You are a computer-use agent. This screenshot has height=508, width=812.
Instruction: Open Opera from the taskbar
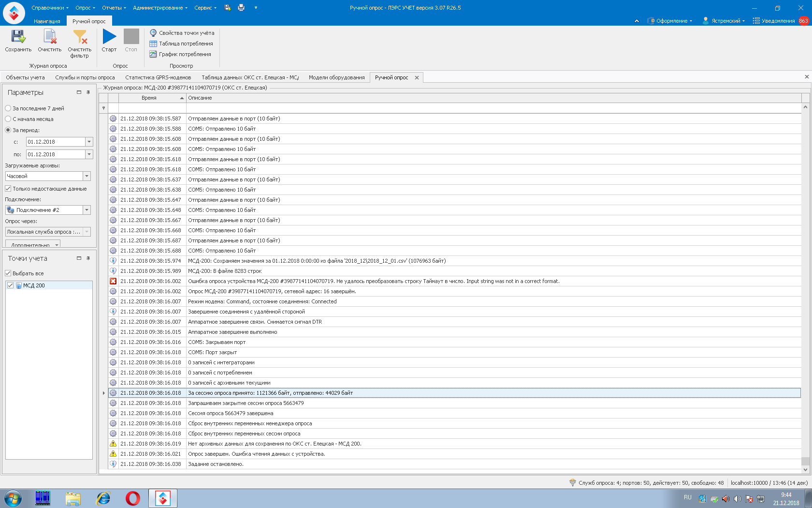[133, 498]
